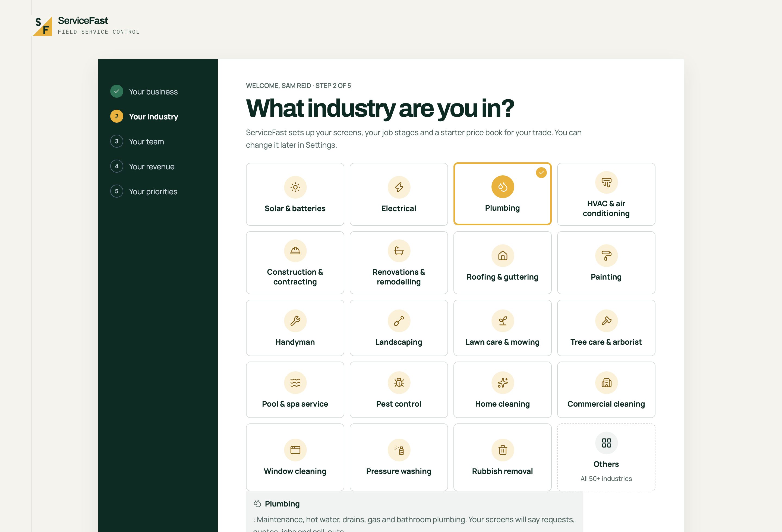Click the Pool & spa waves icon

pos(295,383)
